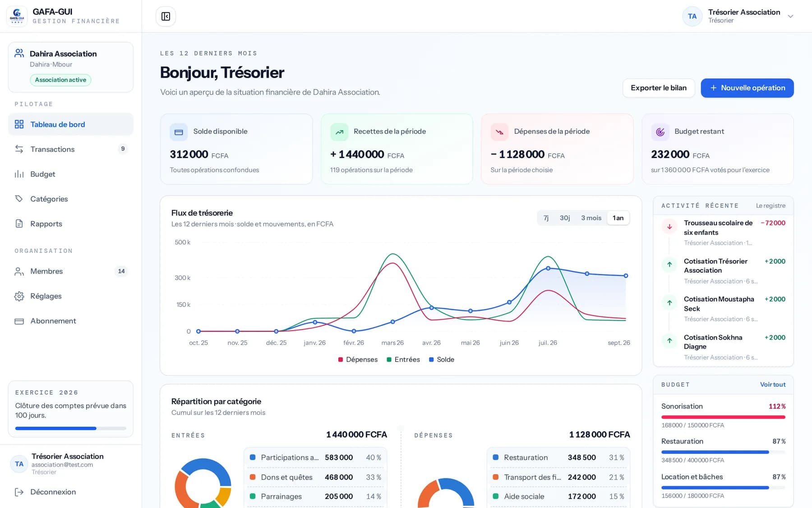Open the Abonnement sidebar item
Image resolution: width=812 pixels, height=508 pixels.
coord(71,321)
